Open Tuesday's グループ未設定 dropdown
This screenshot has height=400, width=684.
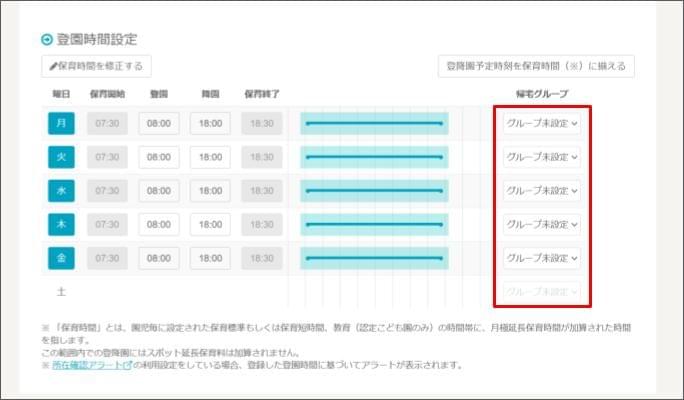coord(541,157)
